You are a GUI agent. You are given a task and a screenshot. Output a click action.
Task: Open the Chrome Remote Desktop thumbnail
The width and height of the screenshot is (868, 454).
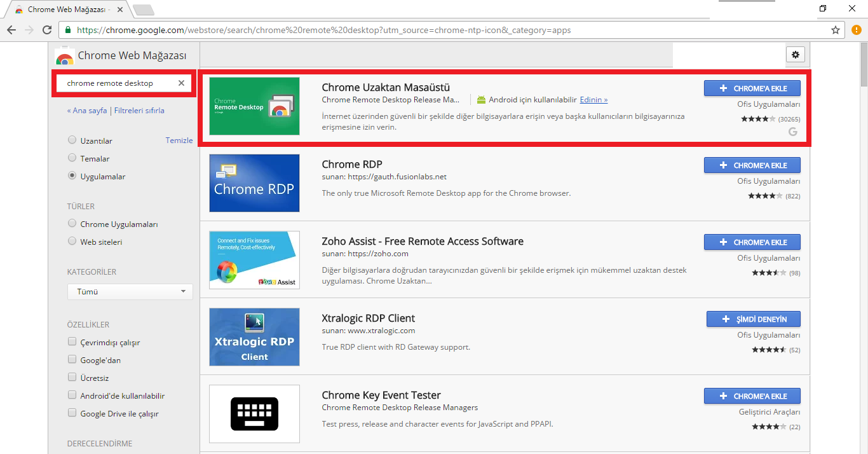[x=254, y=106]
